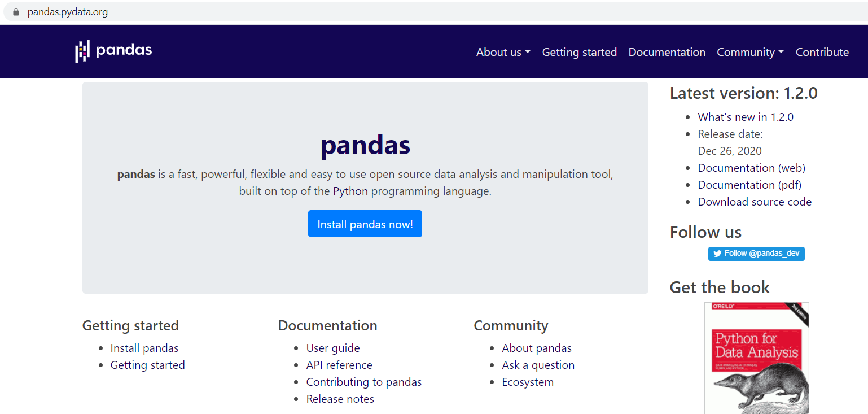Go to Contribute in navigation bar

pyautogui.click(x=822, y=52)
